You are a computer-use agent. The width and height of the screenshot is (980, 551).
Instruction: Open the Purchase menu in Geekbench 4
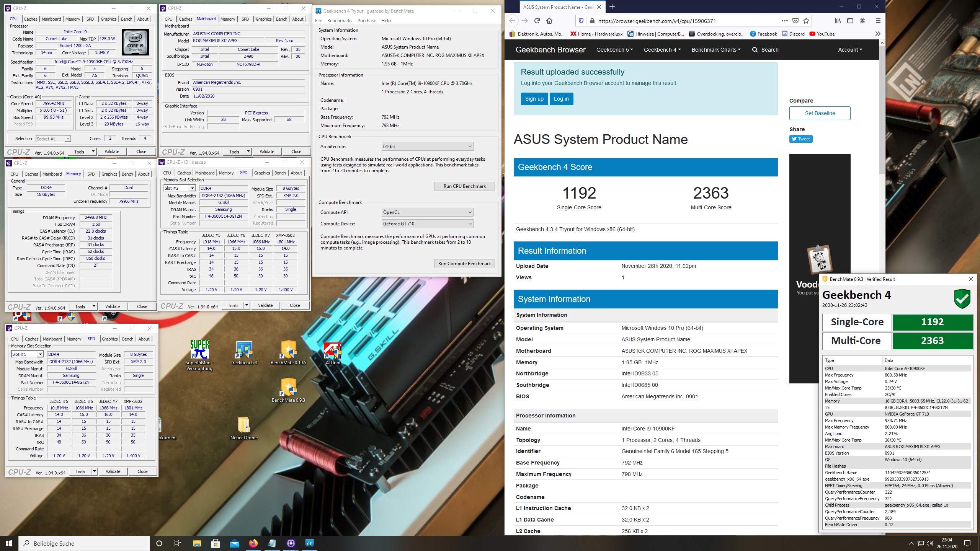click(367, 21)
